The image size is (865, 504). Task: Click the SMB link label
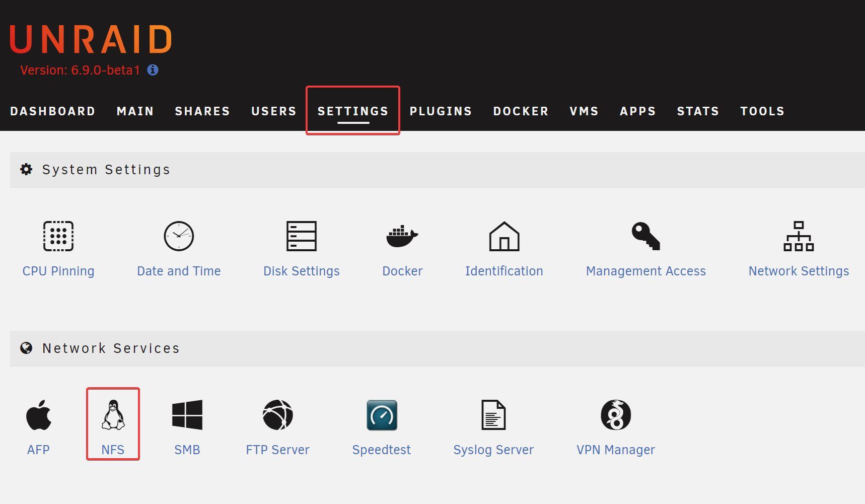pos(187,450)
